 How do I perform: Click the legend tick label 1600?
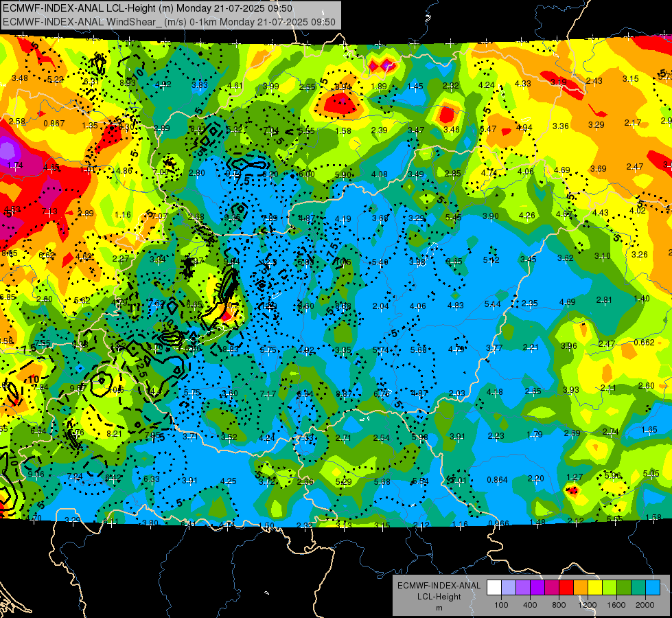point(616,605)
